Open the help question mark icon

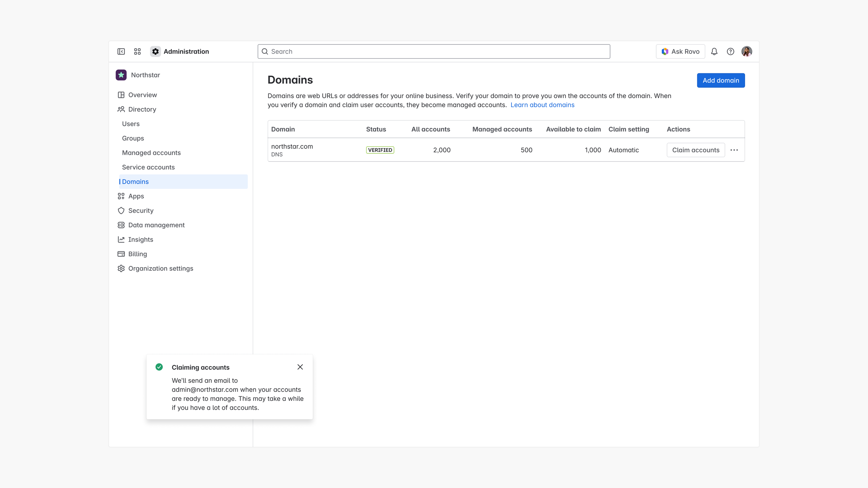(731, 51)
